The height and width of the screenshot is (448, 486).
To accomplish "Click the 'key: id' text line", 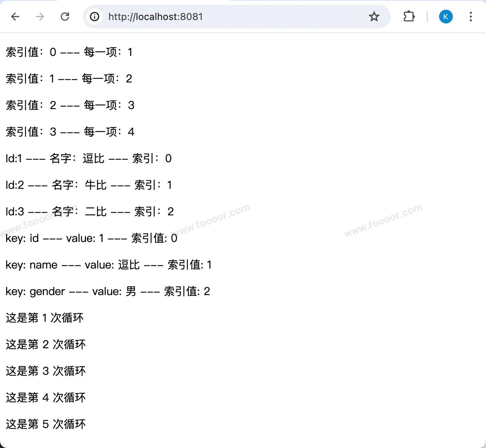I will (x=91, y=238).
